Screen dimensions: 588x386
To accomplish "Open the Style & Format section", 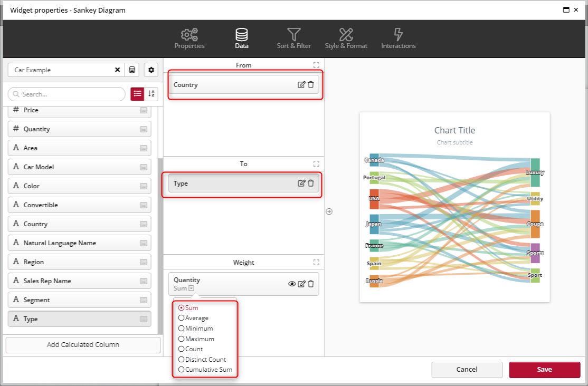I will click(x=346, y=38).
